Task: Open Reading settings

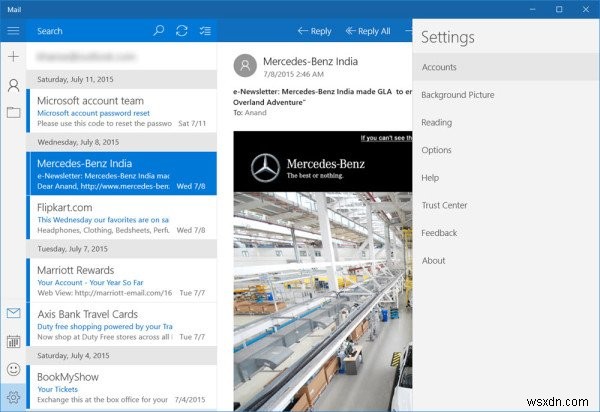Action: (505, 122)
